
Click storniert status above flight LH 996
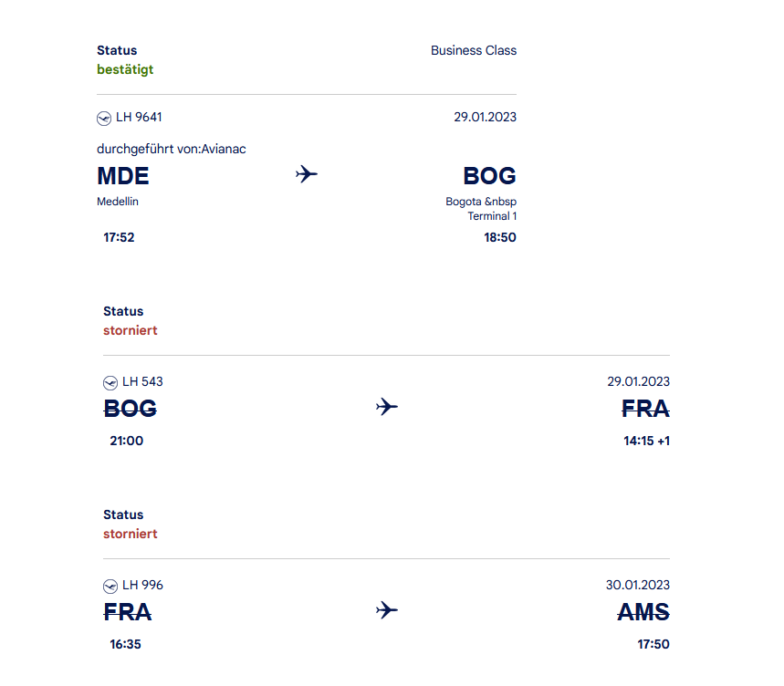tap(131, 534)
